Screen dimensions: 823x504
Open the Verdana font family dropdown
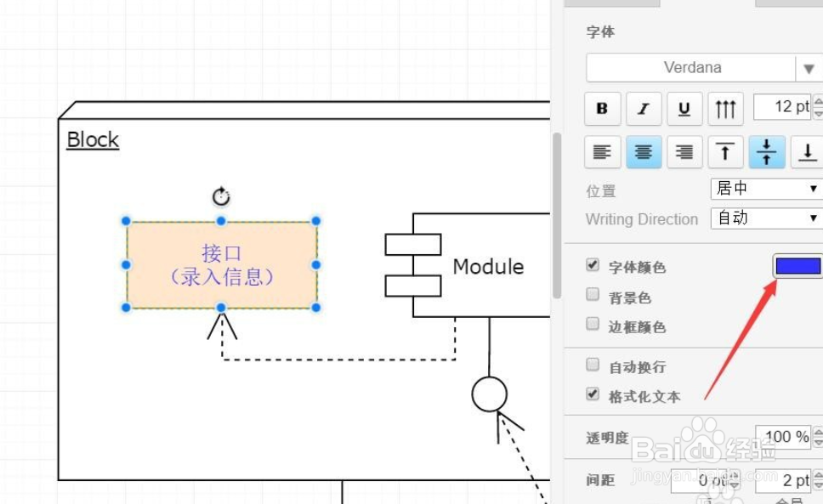(693, 67)
